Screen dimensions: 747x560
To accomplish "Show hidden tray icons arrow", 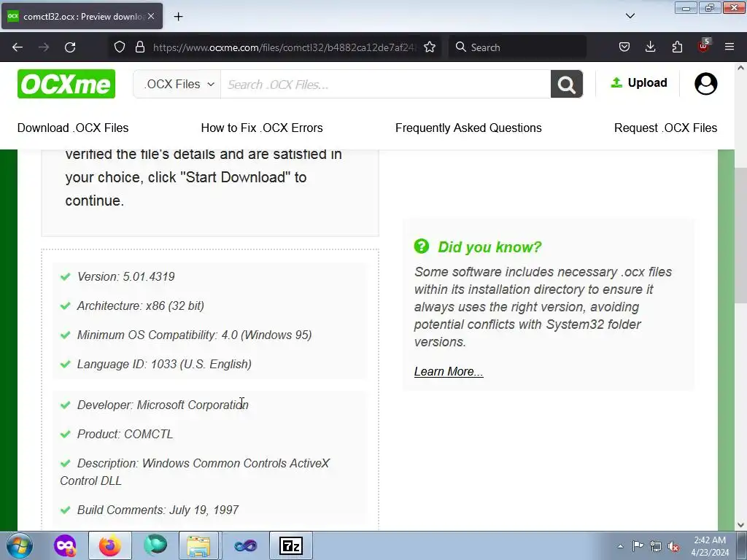I will pos(620,546).
